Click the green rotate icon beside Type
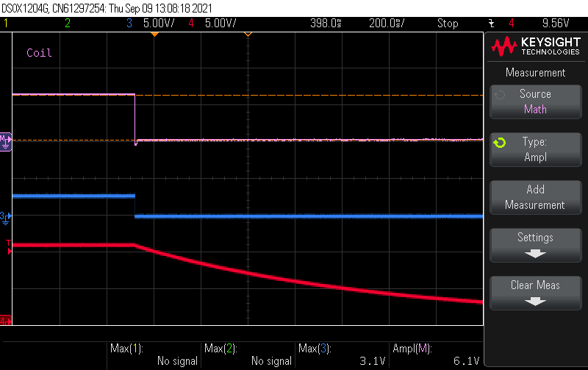The height and width of the screenshot is (370, 588). tap(500, 143)
